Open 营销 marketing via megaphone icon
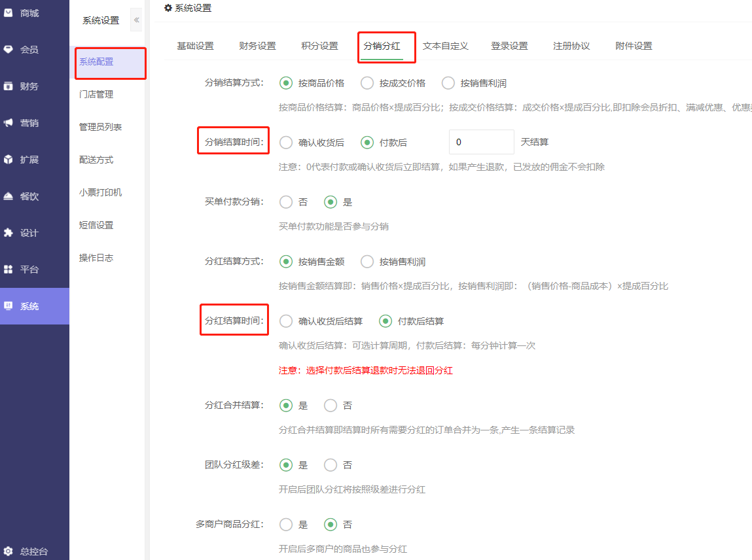The height and width of the screenshot is (560, 752). (x=9, y=122)
